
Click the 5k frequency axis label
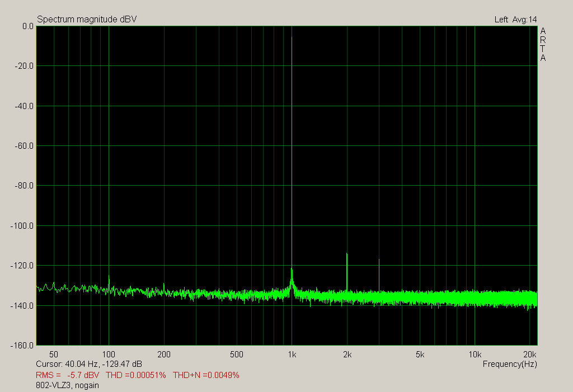[x=420, y=355]
